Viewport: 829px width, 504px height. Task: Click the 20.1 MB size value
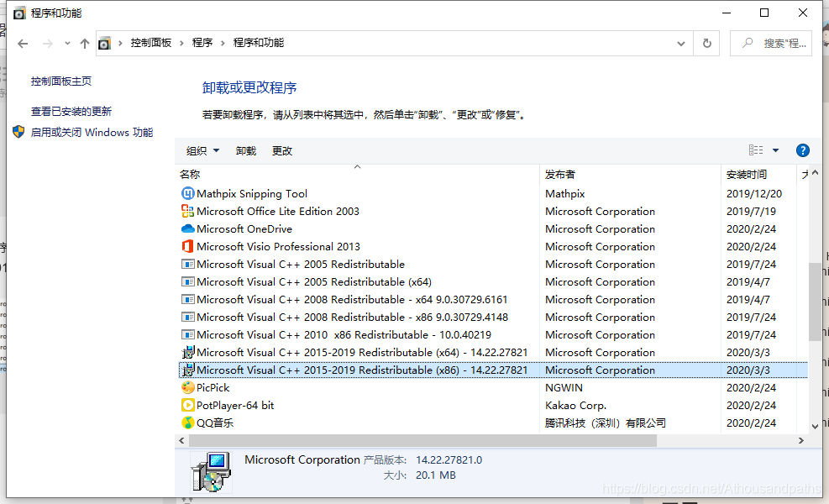436,475
